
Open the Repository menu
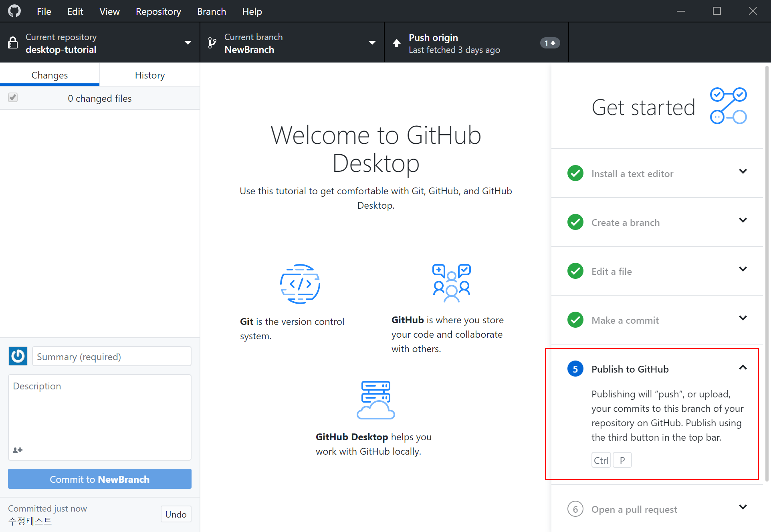[158, 11]
